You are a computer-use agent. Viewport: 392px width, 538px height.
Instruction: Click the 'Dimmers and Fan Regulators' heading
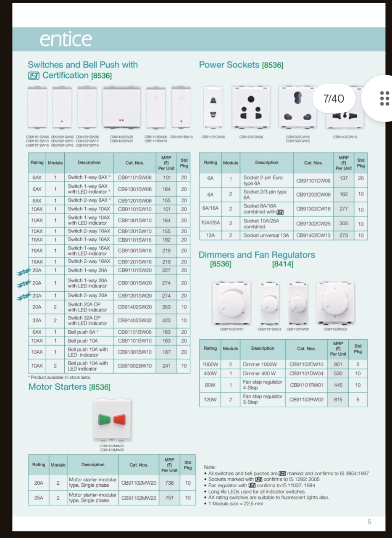(x=256, y=255)
